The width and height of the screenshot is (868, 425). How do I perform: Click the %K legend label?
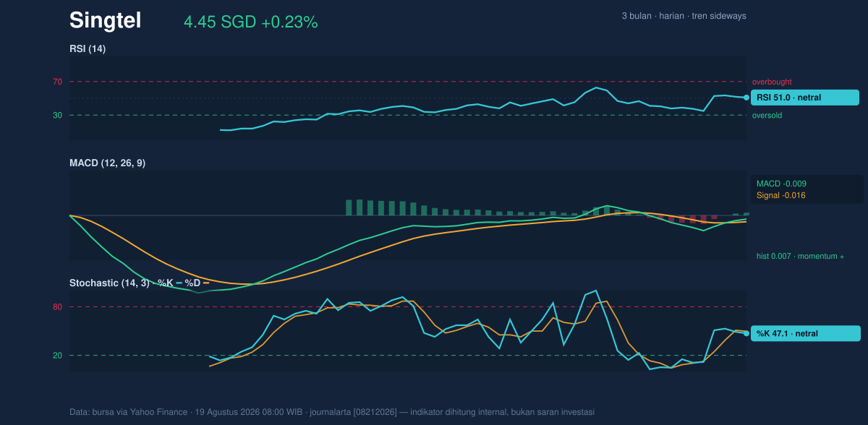tap(165, 283)
